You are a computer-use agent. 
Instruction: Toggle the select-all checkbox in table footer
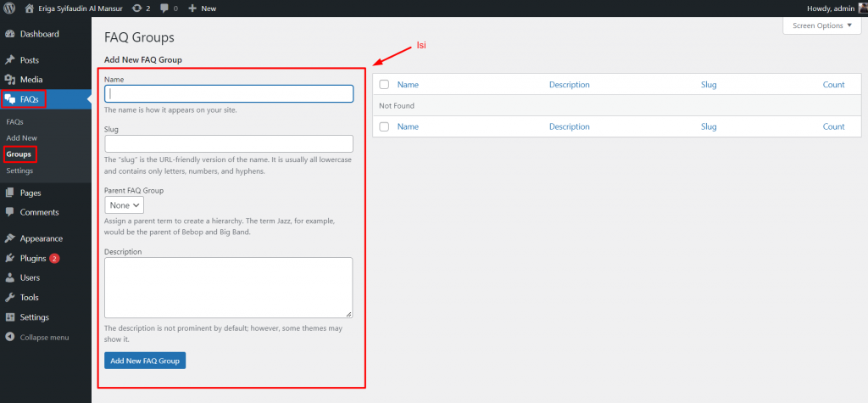[x=385, y=126]
